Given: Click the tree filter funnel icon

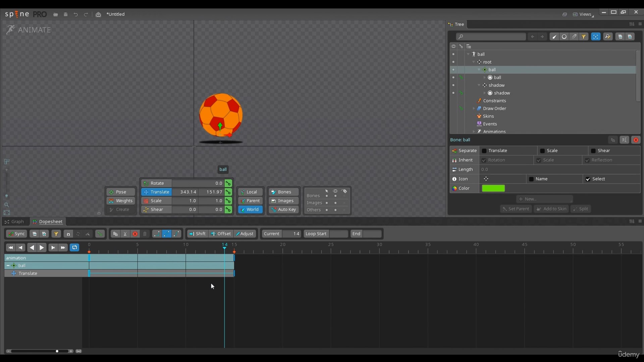Looking at the screenshot, I should click(584, 37).
